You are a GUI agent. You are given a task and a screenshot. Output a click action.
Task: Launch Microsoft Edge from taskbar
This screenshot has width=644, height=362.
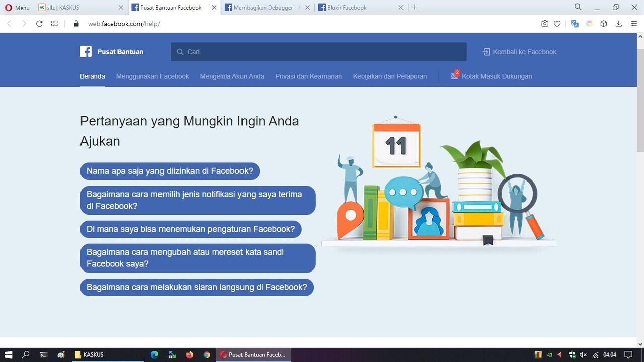pos(154,355)
